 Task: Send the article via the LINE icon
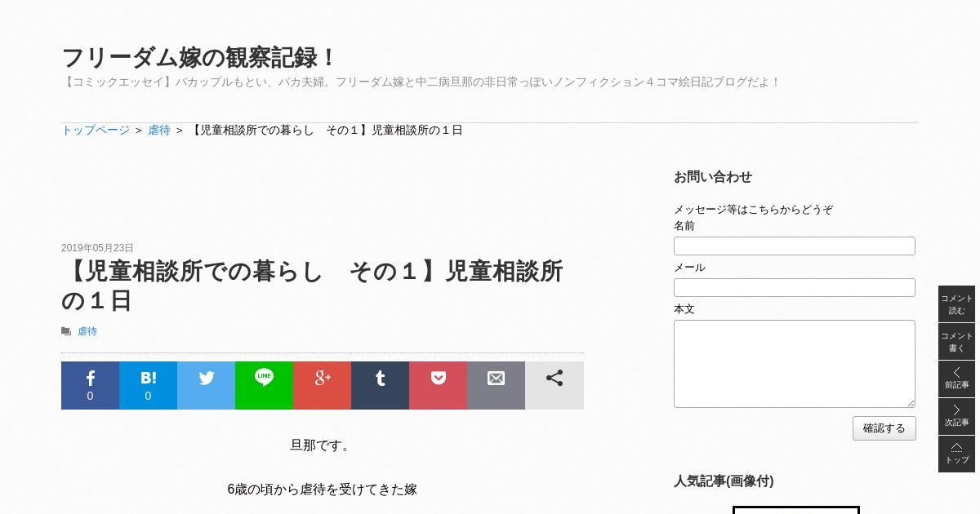coord(264,385)
